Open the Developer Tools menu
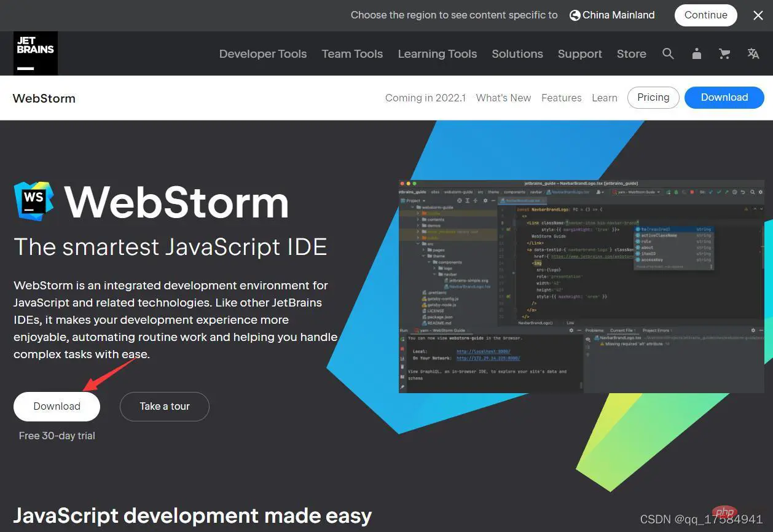This screenshot has height=532, width=773. click(263, 54)
